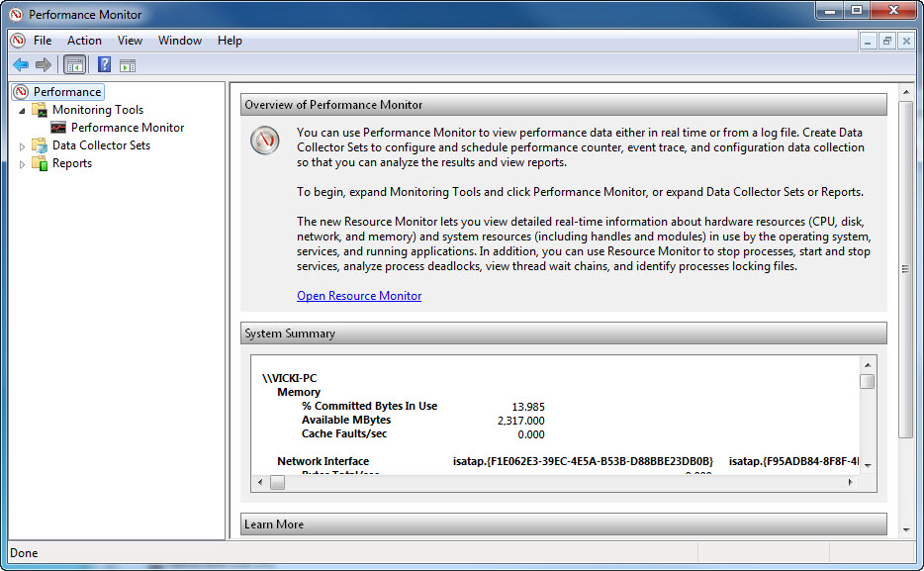Screen dimensions: 924x571
Task: Minimize the Performance Monitor window
Action: (x=830, y=11)
